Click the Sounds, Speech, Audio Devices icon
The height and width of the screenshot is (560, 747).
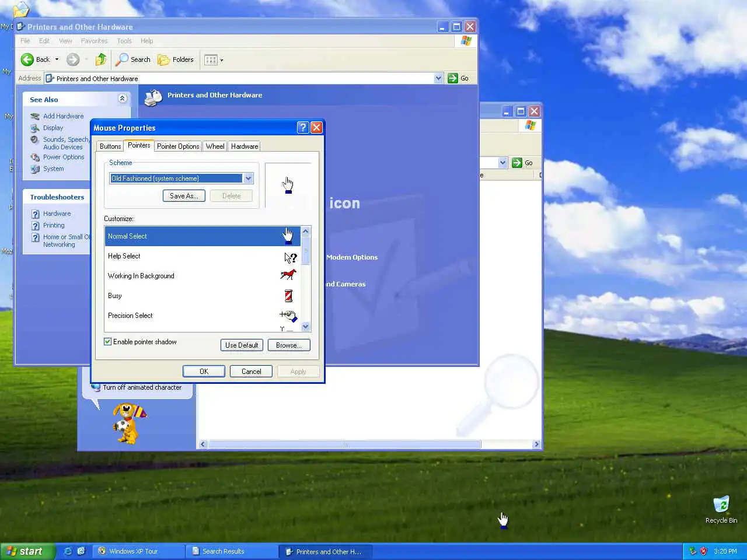tap(35, 140)
